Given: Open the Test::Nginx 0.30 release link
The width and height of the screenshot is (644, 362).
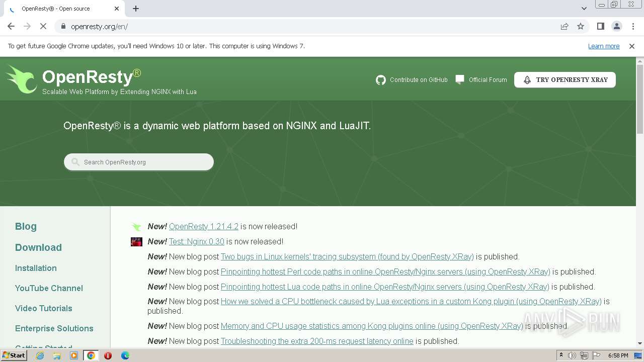Looking at the screenshot, I should [x=197, y=242].
